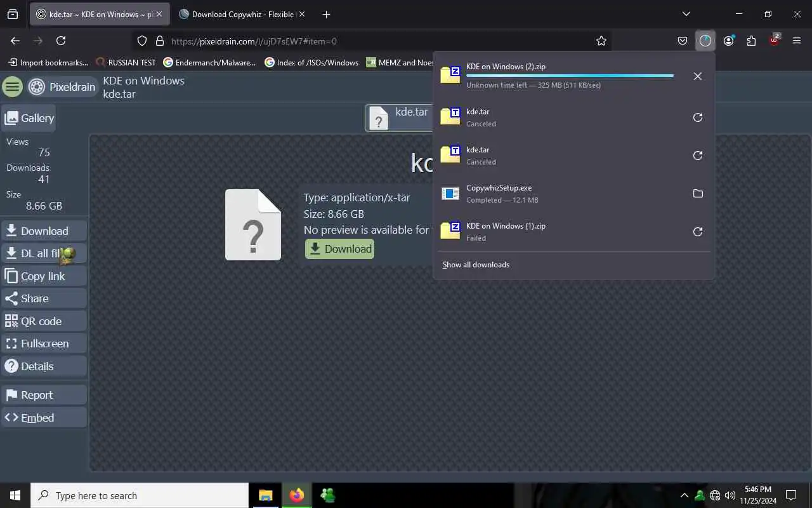Open Index of /ISOs/Windows bookmark
Viewport: 812px width, 508px height.
311,62
